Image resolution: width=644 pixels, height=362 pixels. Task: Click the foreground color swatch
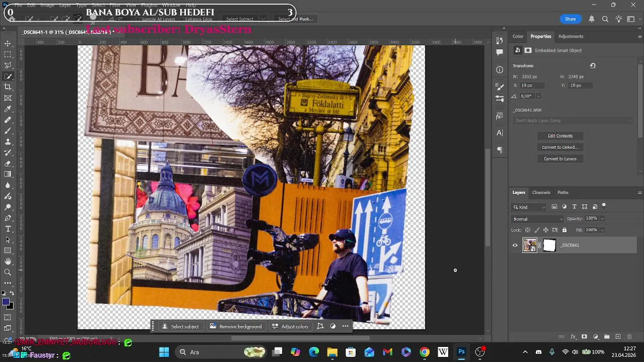(x=6, y=302)
